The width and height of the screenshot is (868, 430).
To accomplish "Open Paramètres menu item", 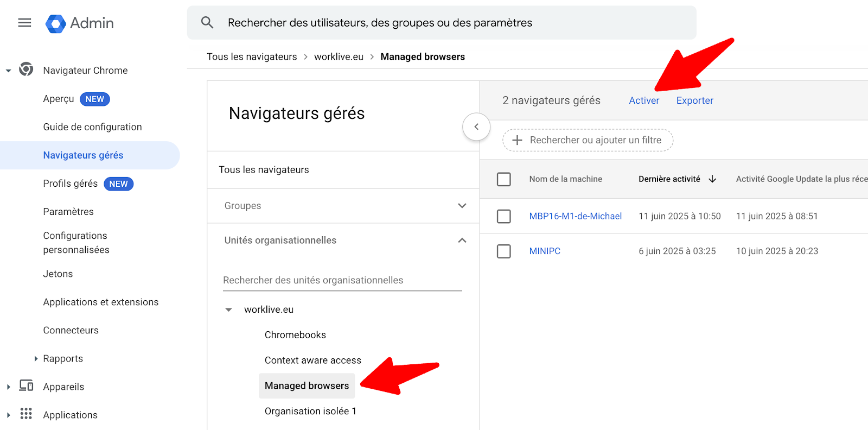I will pos(68,212).
